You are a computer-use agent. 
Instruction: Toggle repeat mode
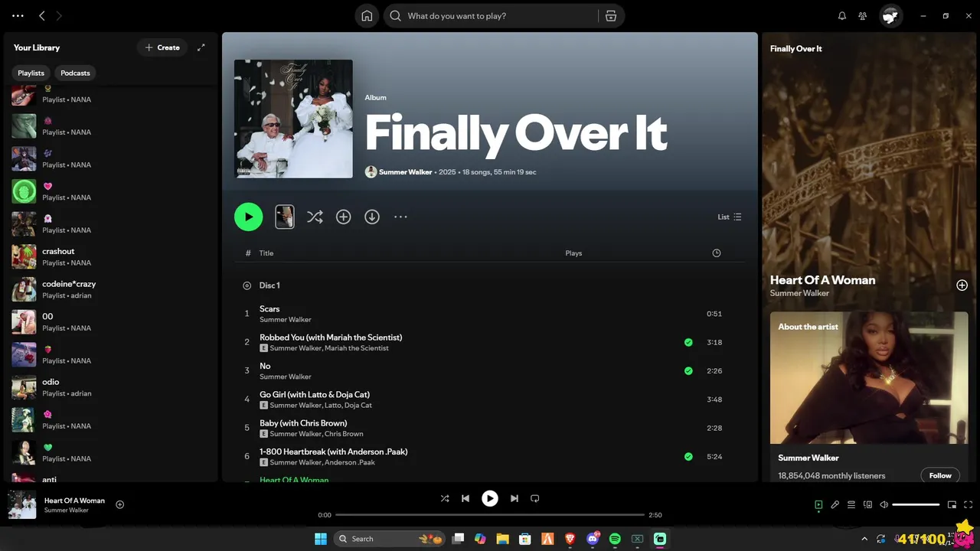pyautogui.click(x=535, y=498)
